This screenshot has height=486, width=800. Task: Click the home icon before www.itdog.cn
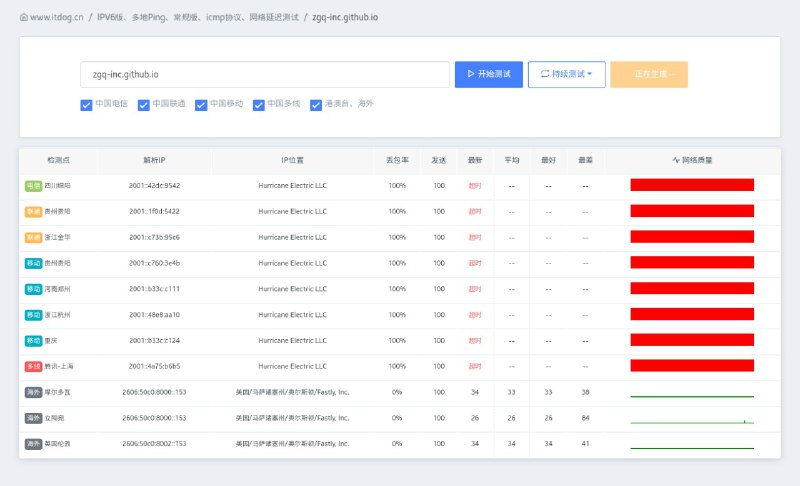pyautogui.click(x=24, y=17)
